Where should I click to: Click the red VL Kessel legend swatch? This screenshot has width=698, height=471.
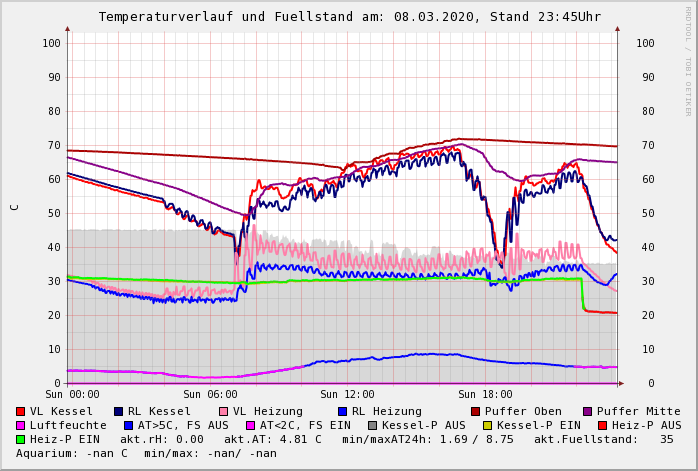tap(20, 412)
